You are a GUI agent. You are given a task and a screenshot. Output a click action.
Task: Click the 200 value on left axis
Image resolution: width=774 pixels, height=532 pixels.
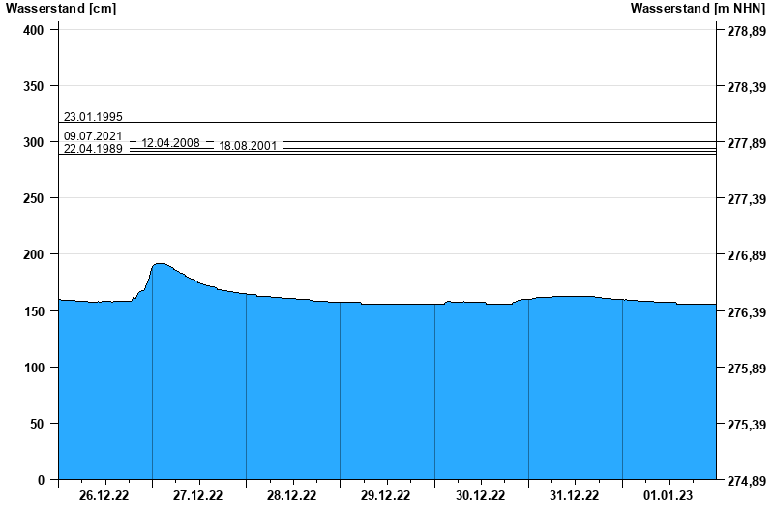(35, 254)
